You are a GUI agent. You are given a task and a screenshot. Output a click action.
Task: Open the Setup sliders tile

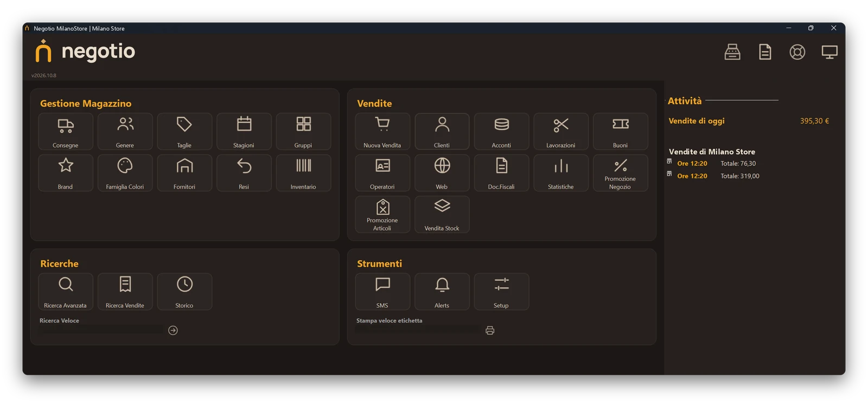[501, 292]
